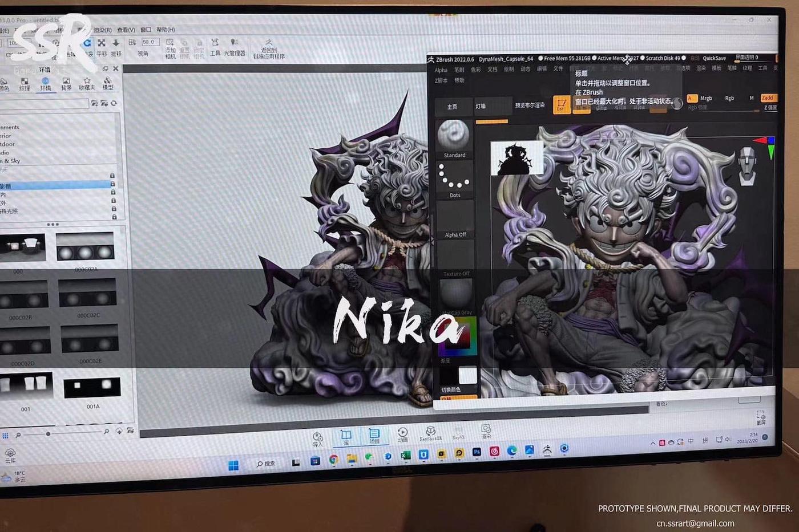The height and width of the screenshot is (532, 799).
Task: Select environment thumbnail 000C02B
Action: 23,295
